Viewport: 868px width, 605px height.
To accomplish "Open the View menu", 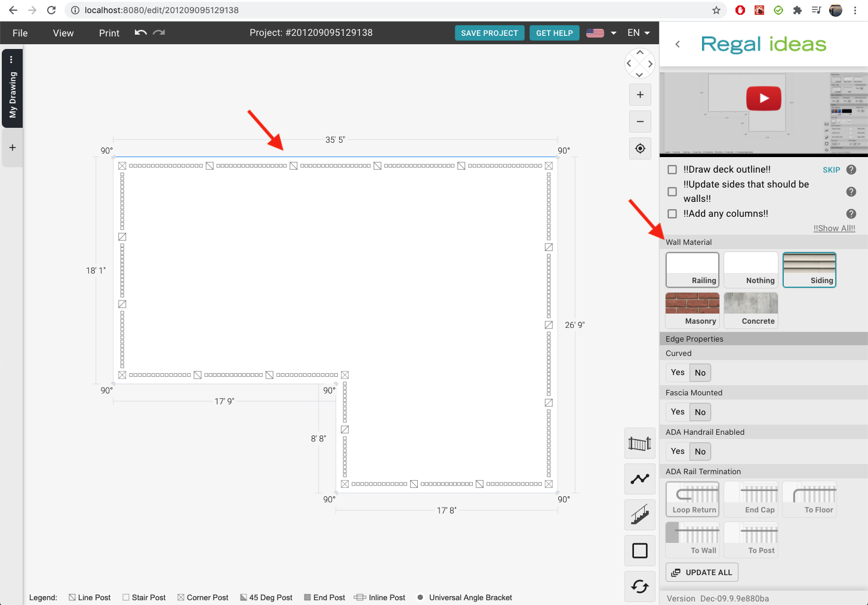I will [63, 33].
